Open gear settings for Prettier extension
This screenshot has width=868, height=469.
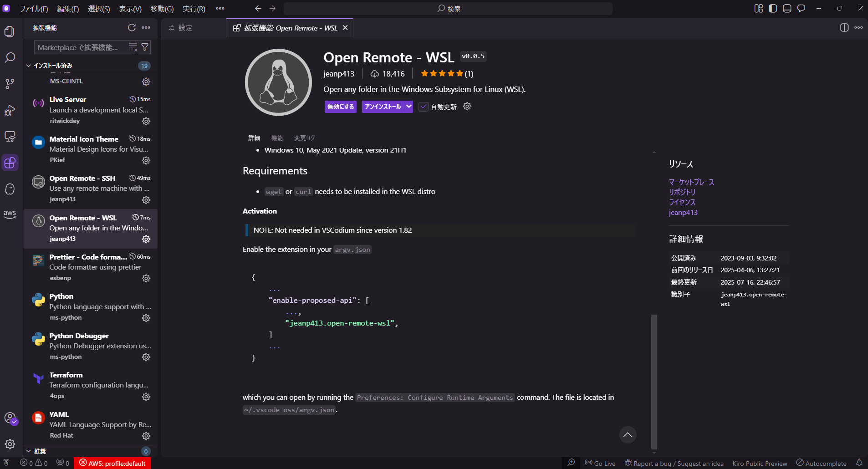pyautogui.click(x=146, y=278)
